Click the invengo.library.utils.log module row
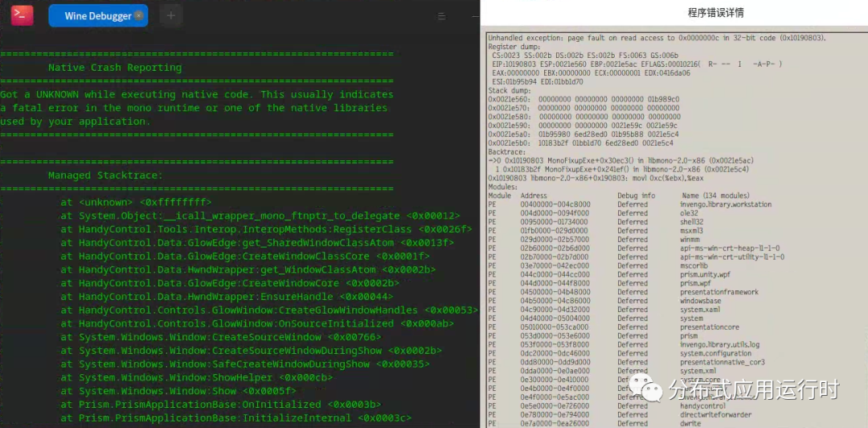This screenshot has height=428, width=868. [623, 345]
